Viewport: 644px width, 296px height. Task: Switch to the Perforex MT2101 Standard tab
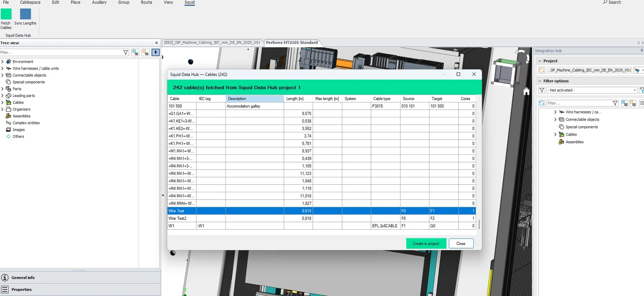292,43
